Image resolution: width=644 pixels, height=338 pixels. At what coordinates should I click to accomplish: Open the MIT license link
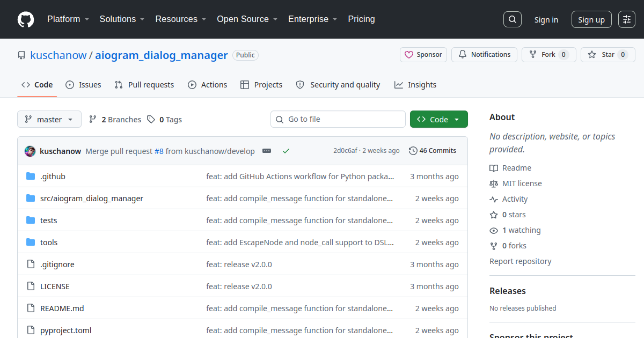(516, 183)
